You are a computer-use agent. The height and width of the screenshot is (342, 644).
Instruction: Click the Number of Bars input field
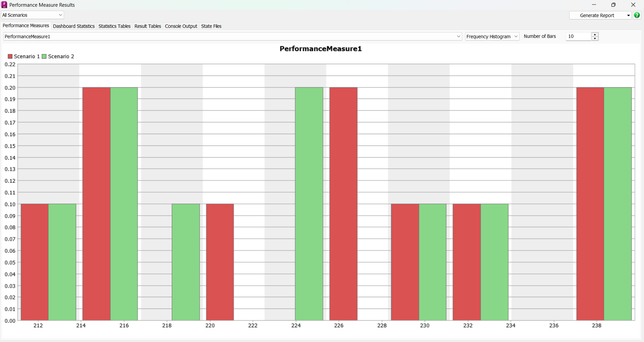click(579, 37)
